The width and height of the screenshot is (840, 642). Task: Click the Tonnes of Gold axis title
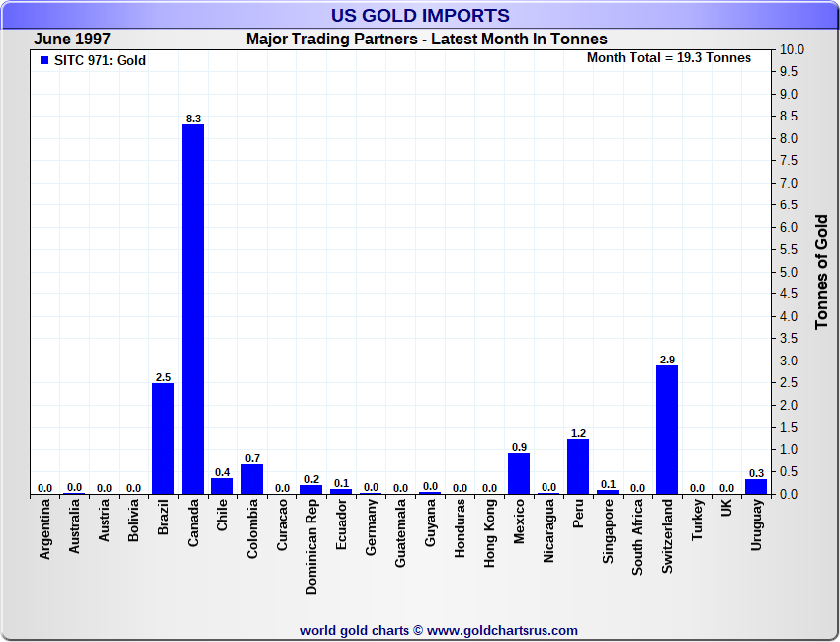[x=822, y=272]
